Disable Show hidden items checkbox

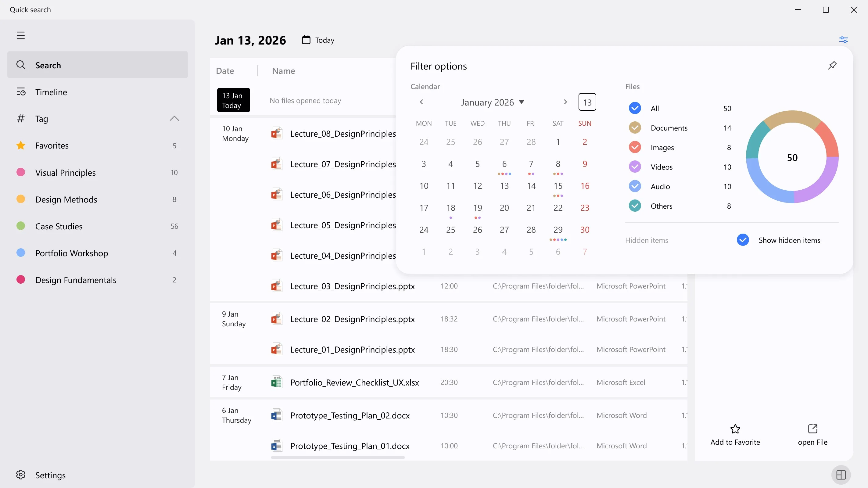743,240
